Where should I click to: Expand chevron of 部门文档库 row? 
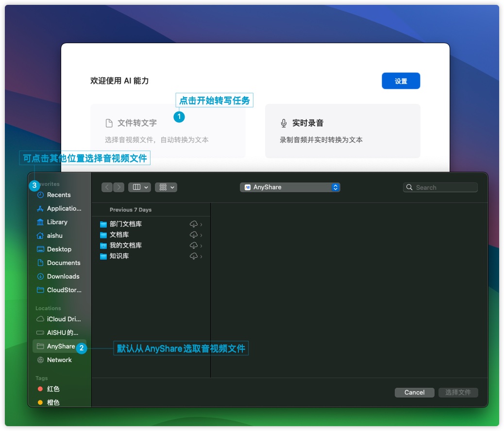pyautogui.click(x=201, y=224)
